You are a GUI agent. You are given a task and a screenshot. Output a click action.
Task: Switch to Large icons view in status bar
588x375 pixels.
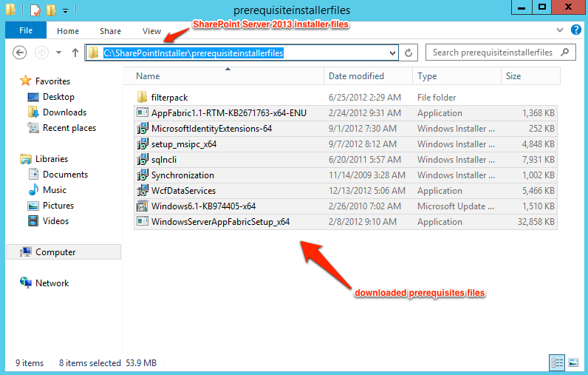(x=573, y=362)
